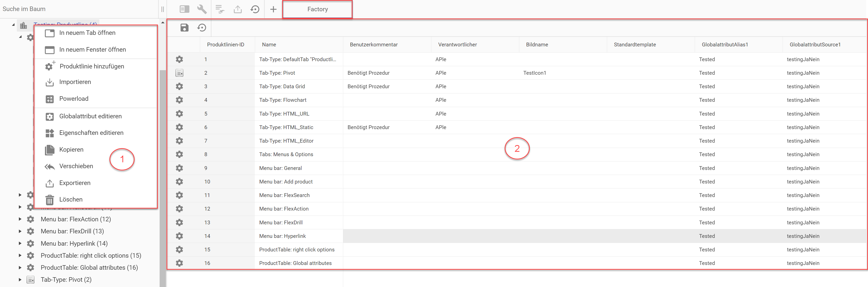This screenshot has width=868, height=287.
Task: Expand Menu bar: FlexAction tree node
Action: coord(20,219)
